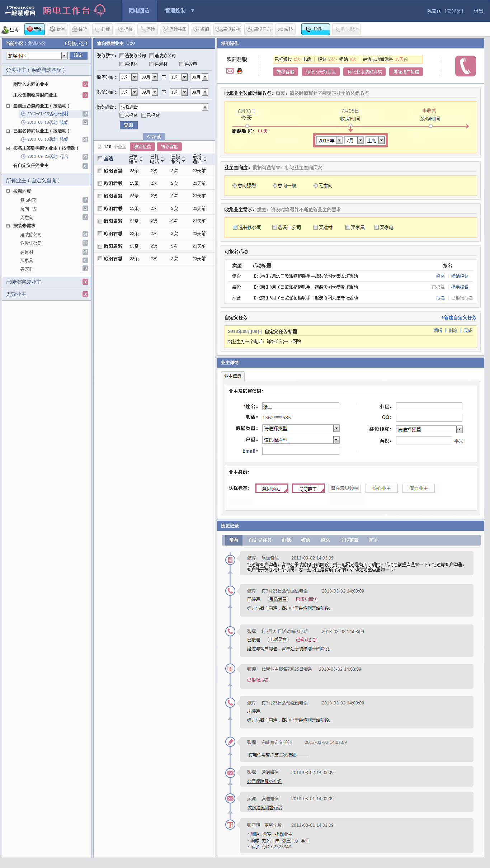Click the 置闲 idle toolbar button
Viewport: 490px width, 868px height.
pos(57,29)
